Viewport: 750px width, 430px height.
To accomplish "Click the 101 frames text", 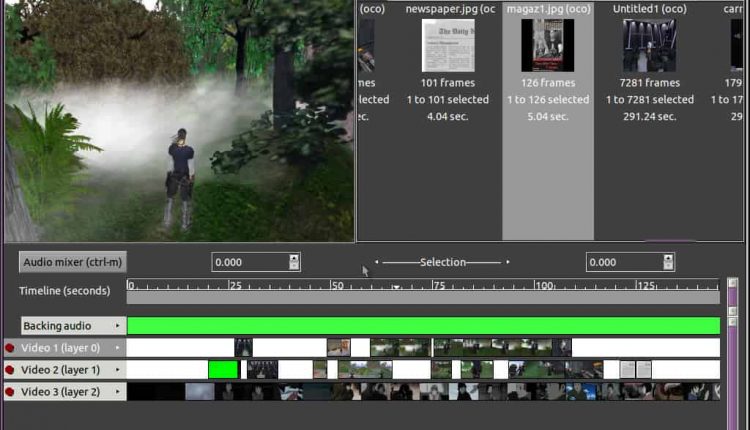I will (448, 83).
